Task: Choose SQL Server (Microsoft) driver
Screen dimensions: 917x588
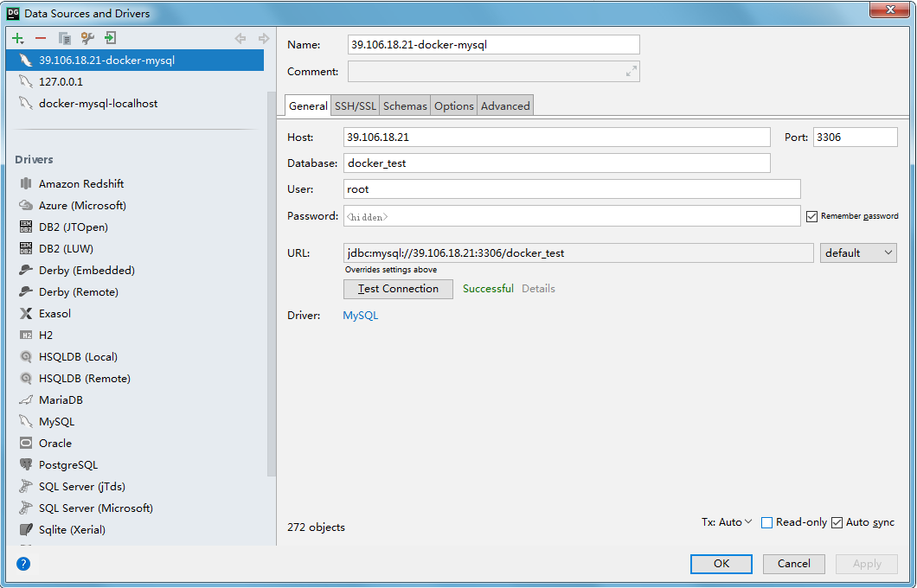Action: click(86, 508)
